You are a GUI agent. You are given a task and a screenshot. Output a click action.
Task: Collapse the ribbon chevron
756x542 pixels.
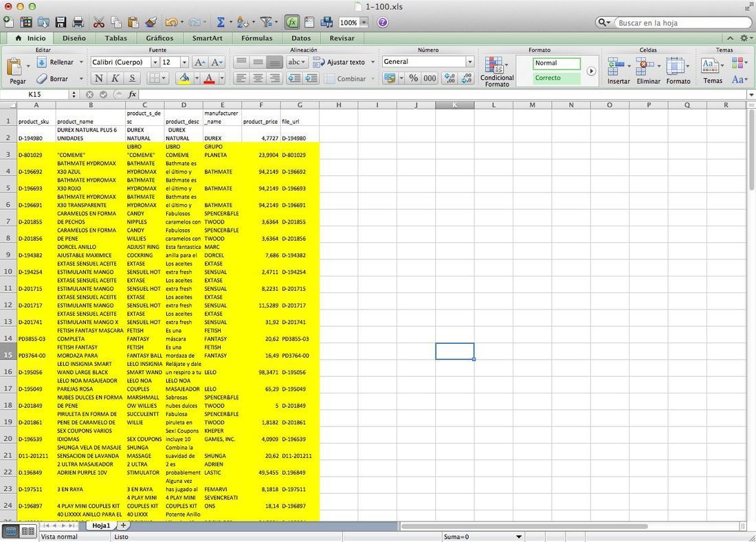point(731,38)
